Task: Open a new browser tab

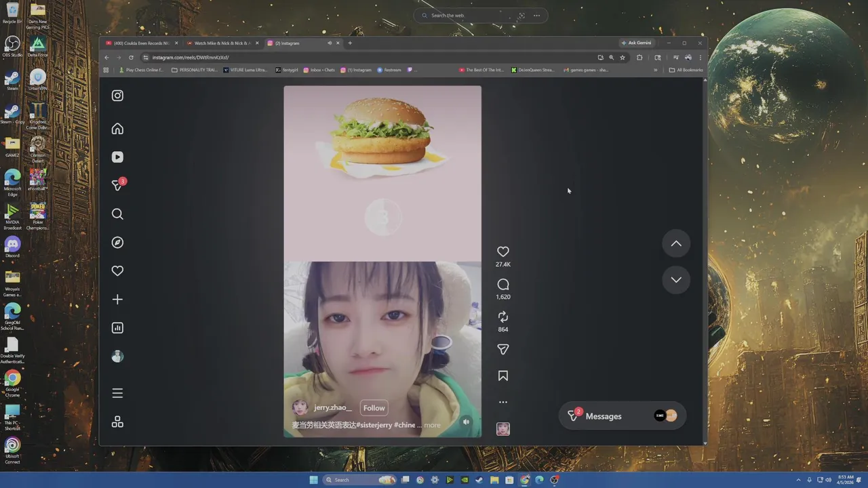Action: (350, 43)
